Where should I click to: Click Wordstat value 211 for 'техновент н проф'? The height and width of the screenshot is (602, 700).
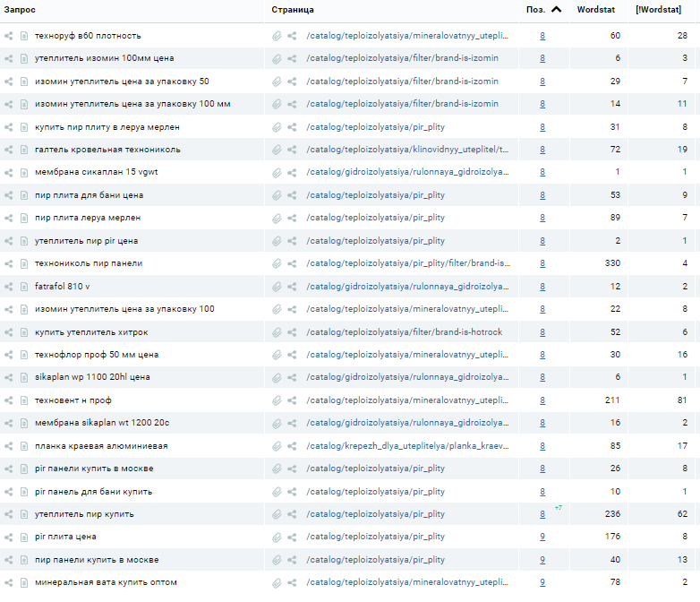point(612,400)
